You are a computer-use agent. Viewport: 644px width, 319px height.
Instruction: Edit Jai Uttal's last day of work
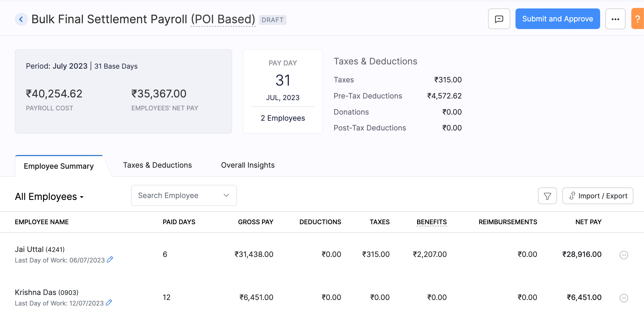(x=110, y=260)
